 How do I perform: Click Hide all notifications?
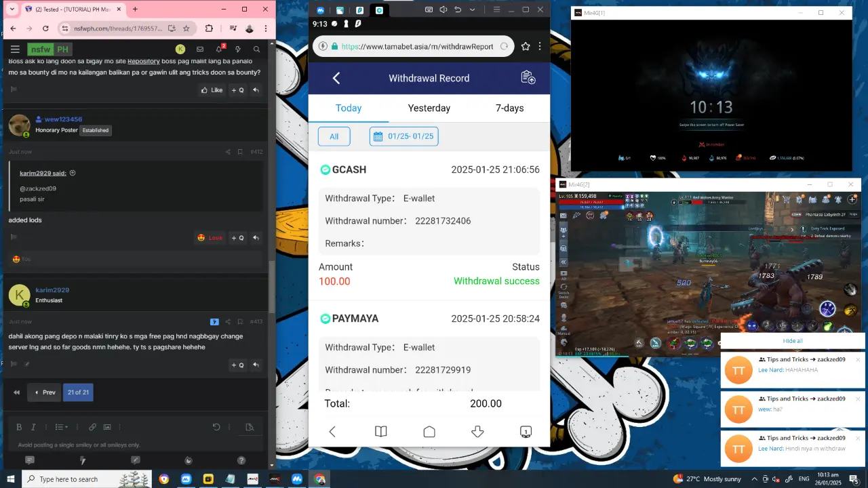click(793, 341)
